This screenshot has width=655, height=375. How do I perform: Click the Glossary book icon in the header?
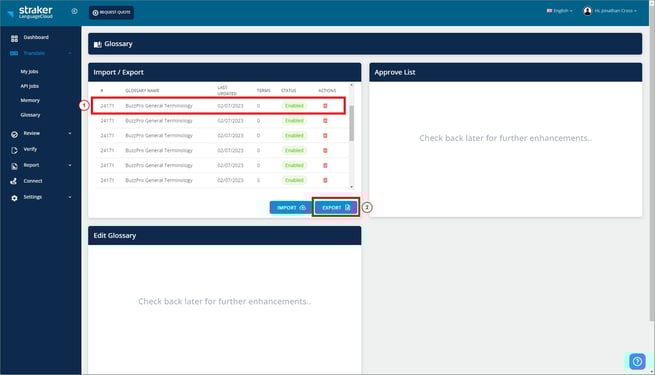(x=97, y=44)
